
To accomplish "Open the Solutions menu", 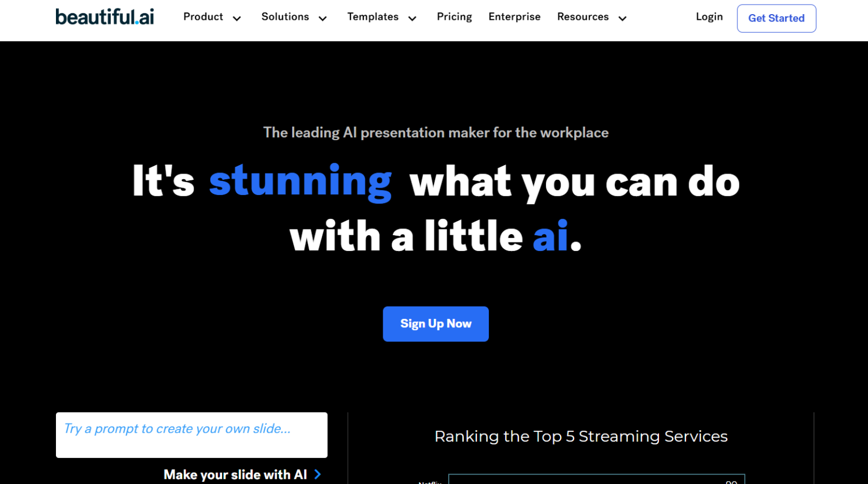I will 285,17.
